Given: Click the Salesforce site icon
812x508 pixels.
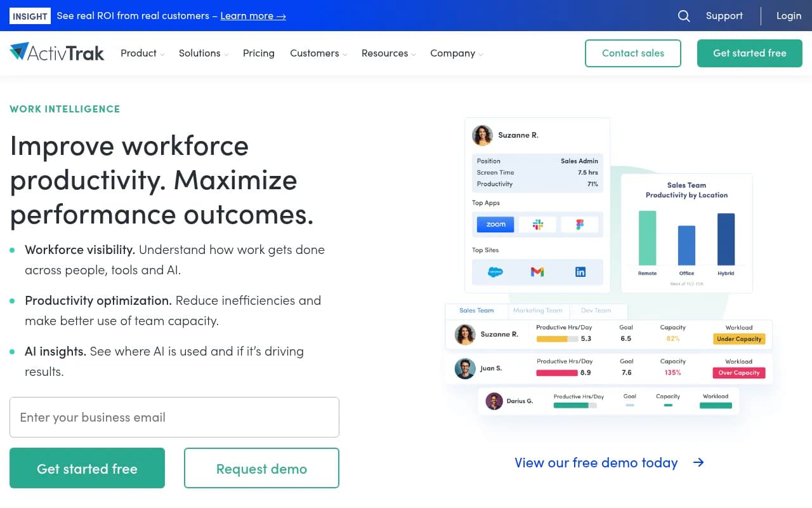Looking at the screenshot, I should [x=495, y=272].
